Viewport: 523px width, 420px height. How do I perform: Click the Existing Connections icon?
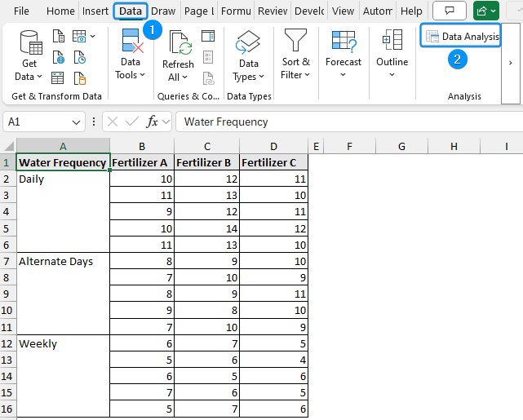(80, 78)
